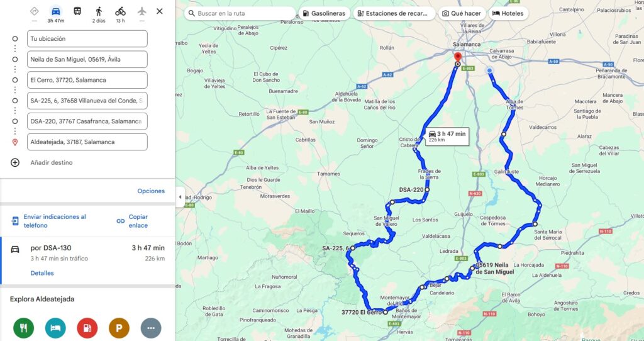The height and width of the screenshot is (341, 644).
Task: Filter map by Gasolineras chip
Action: coord(324,13)
